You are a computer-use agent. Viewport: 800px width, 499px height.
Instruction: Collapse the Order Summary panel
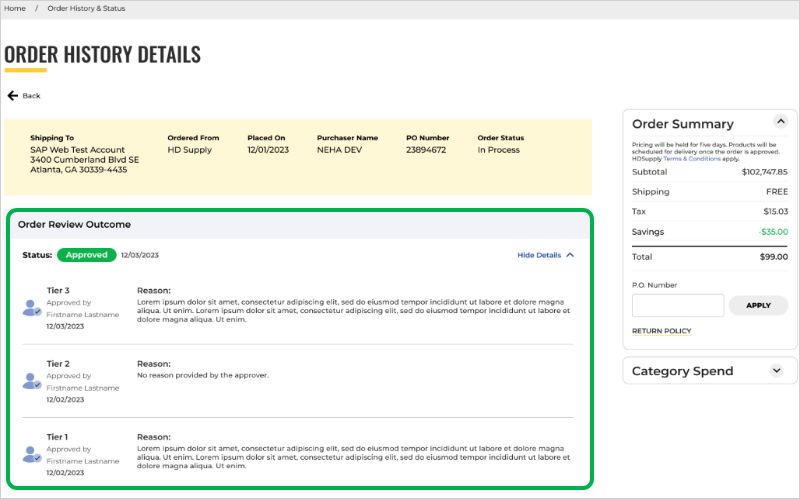781,121
